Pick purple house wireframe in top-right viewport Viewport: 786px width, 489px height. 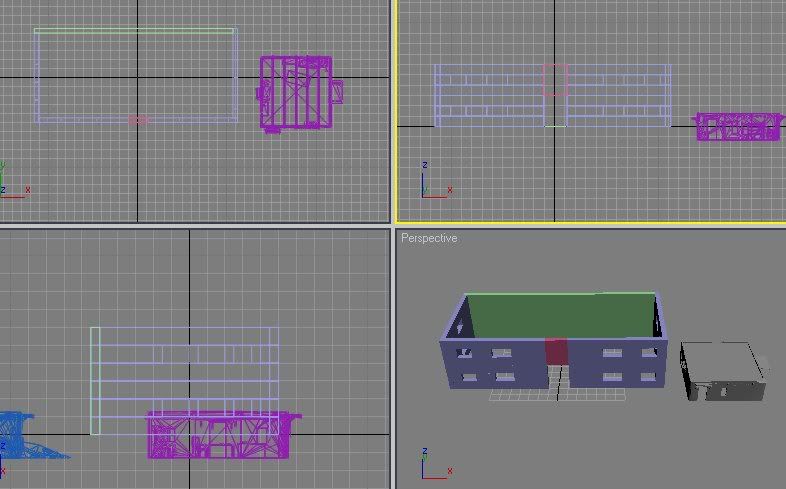738,126
